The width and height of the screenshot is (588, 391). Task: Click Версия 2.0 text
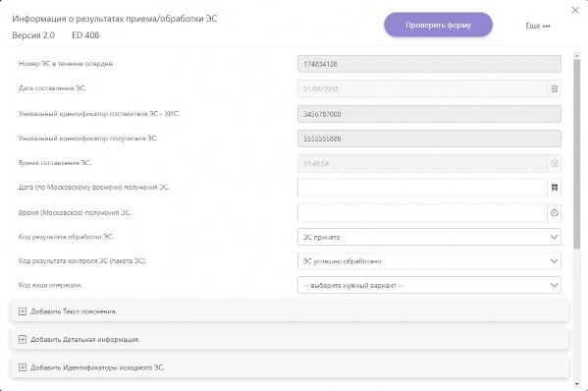[33, 35]
